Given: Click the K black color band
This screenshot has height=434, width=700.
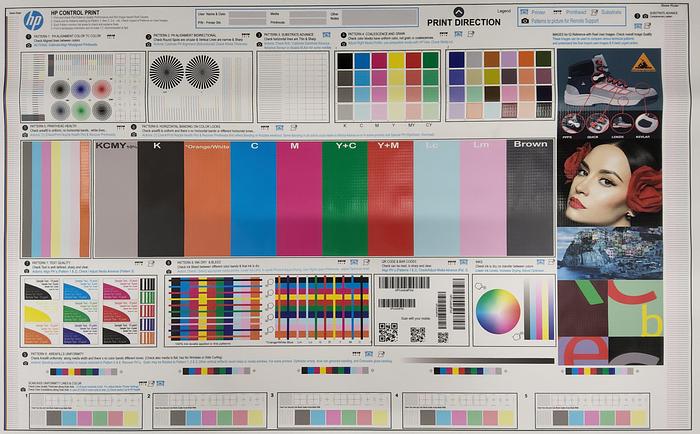Looking at the screenshot, I should (161, 198).
